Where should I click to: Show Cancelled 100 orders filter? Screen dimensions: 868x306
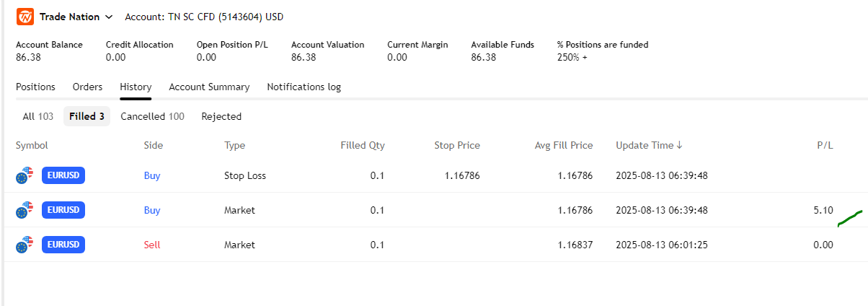[152, 116]
